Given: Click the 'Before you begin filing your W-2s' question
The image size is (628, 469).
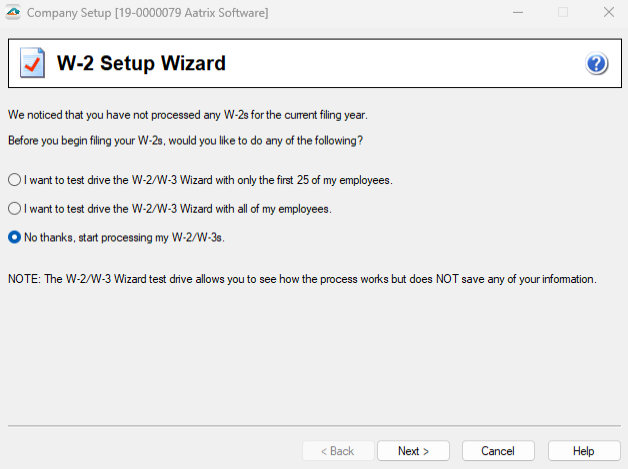Looking at the screenshot, I should click(185, 140).
